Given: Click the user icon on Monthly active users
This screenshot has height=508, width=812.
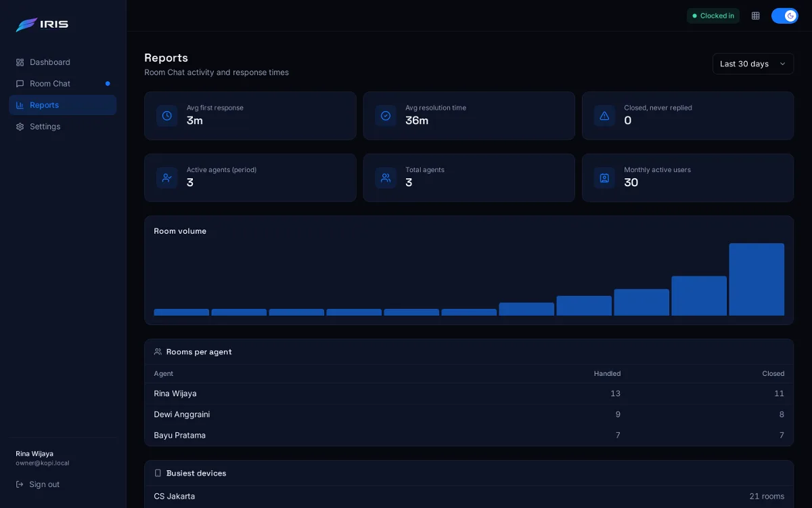Looking at the screenshot, I should click(x=604, y=177).
